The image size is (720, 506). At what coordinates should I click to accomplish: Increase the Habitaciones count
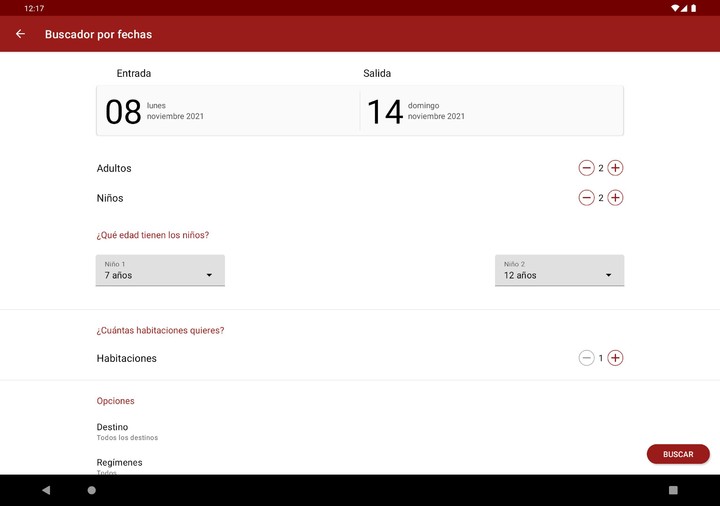615,358
